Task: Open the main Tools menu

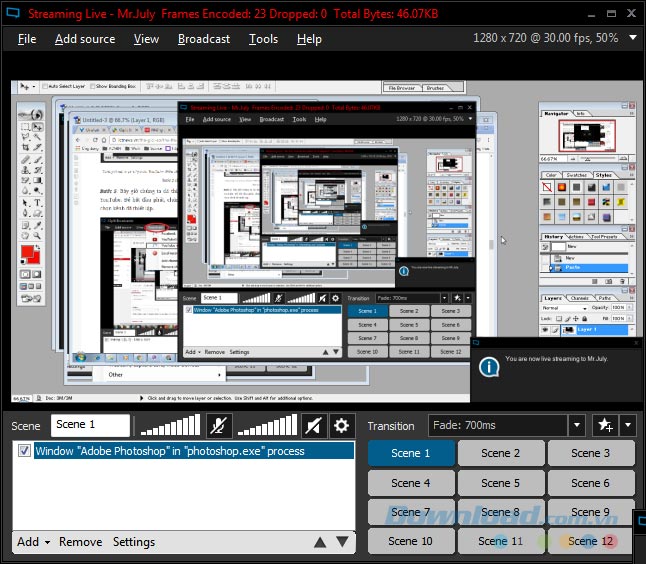Action: pos(263,39)
